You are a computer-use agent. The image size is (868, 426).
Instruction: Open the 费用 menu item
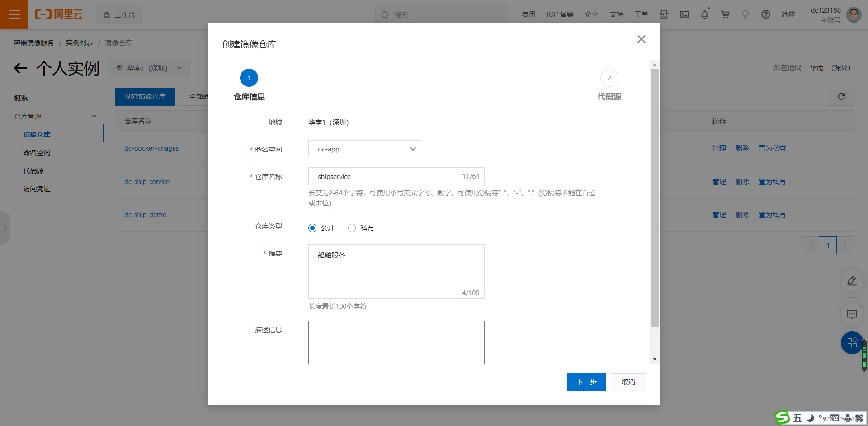point(528,14)
